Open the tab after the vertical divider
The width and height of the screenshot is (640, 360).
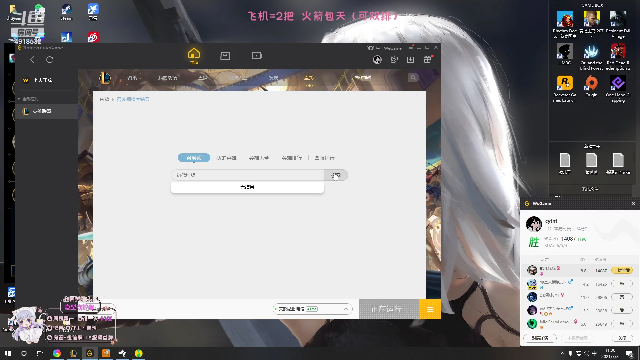coord(324,158)
